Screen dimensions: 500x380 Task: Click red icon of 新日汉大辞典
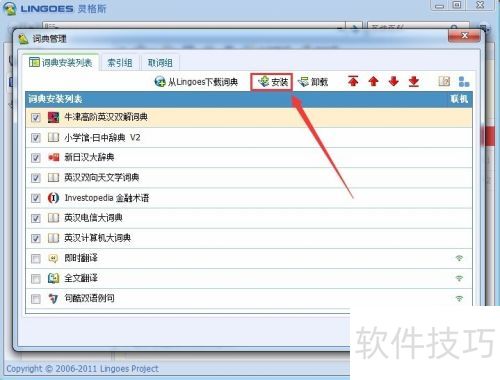(53, 157)
